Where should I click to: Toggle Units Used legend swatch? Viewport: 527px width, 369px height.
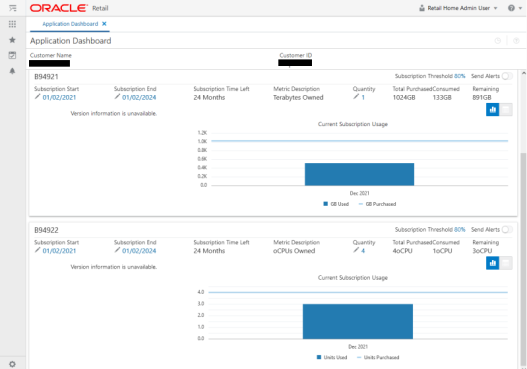(x=319, y=357)
